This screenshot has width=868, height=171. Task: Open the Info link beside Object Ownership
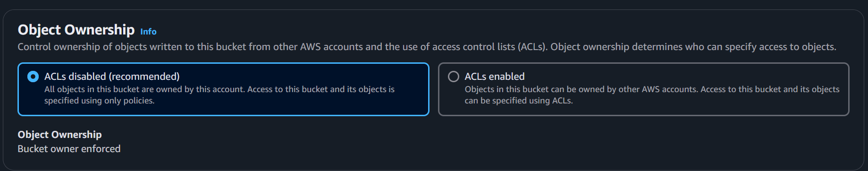pyautogui.click(x=148, y=32)
